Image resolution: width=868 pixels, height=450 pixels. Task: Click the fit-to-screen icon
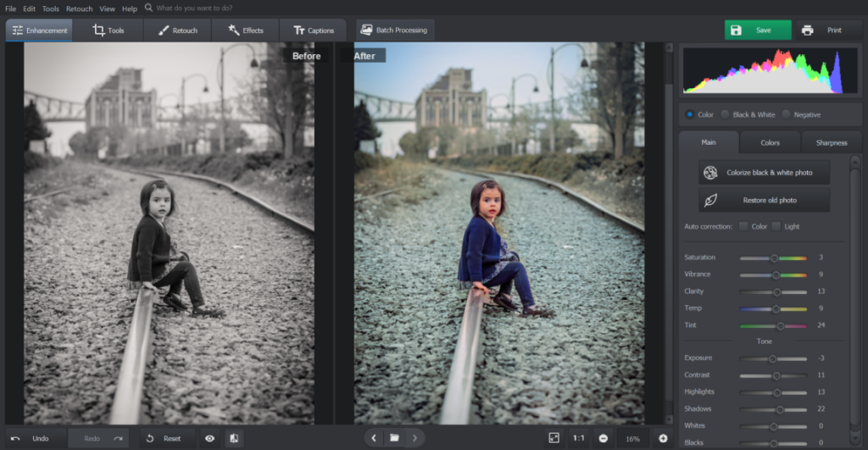pos(554,438)
